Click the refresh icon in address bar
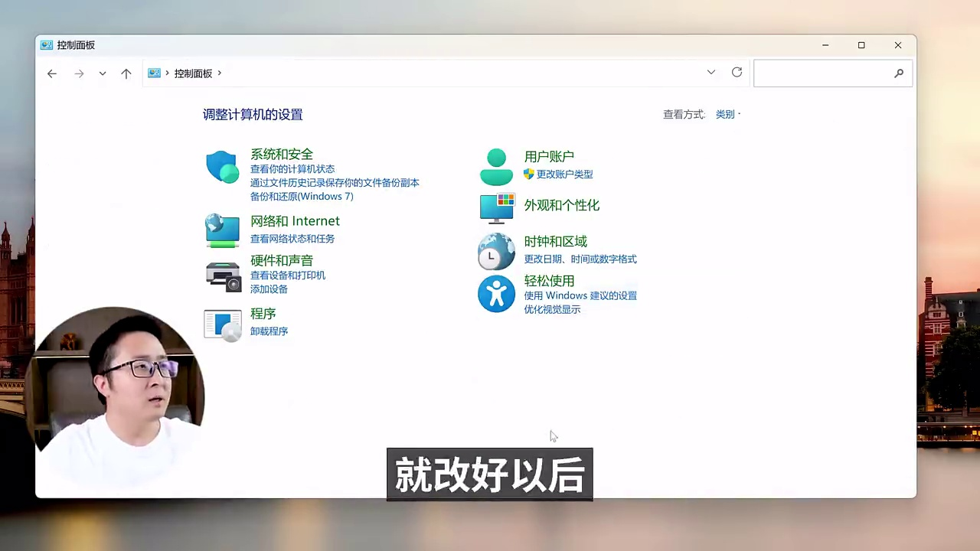 coord(737,72)
